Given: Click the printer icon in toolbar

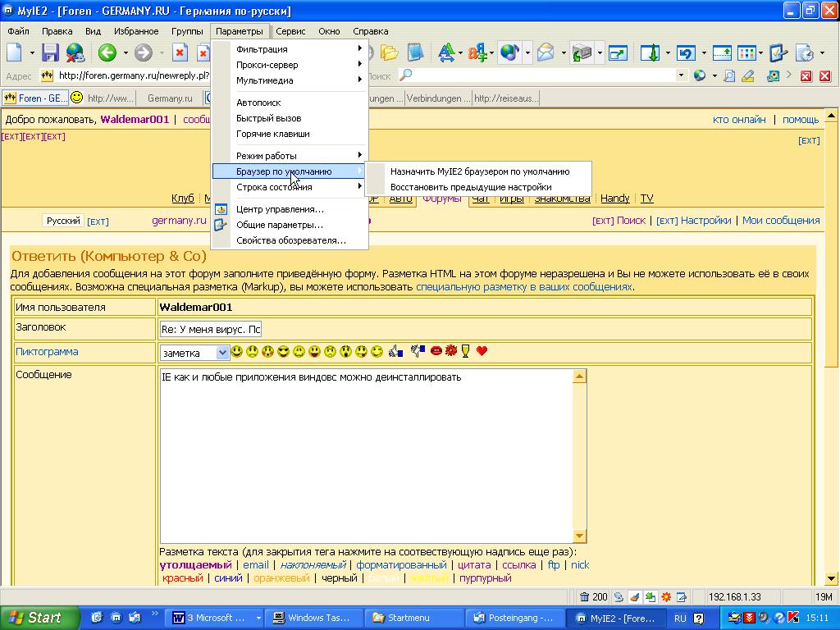Looking at the screenshot, I should pos(582,52).
